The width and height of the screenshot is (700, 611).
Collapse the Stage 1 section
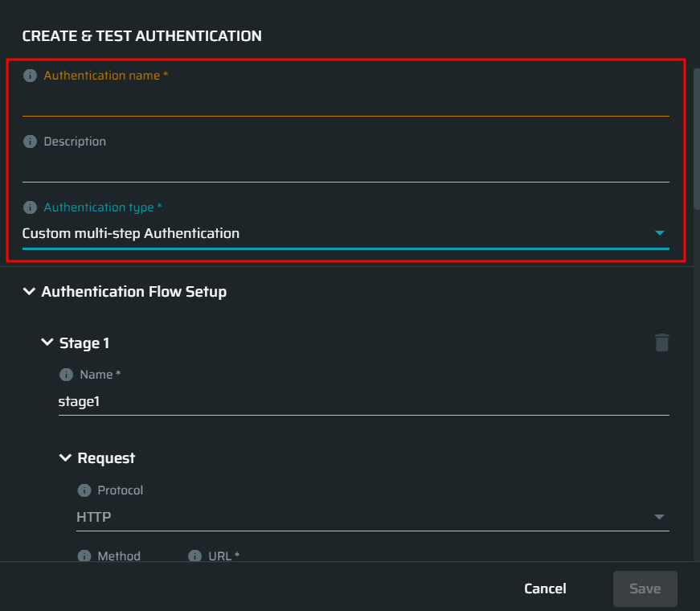pos(47,342)
